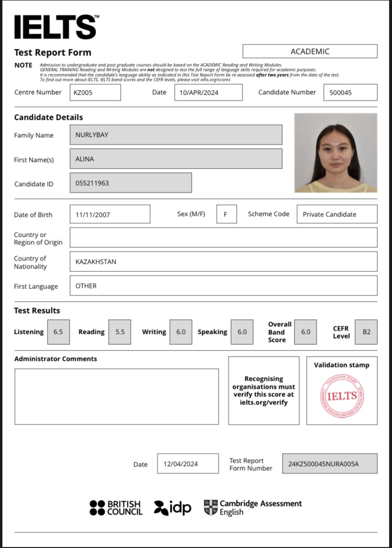
Task: Select the Centre Number field
Action: coord(95,92)
